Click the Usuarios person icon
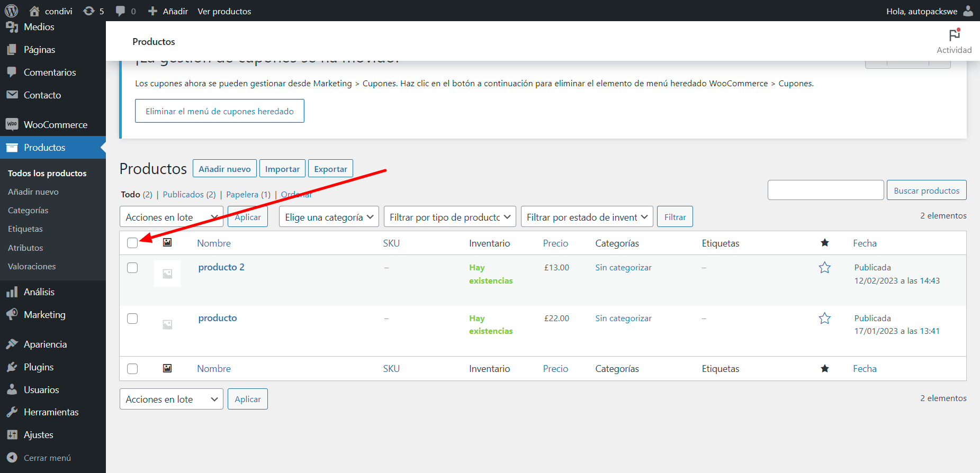 [x=12, y=390]
